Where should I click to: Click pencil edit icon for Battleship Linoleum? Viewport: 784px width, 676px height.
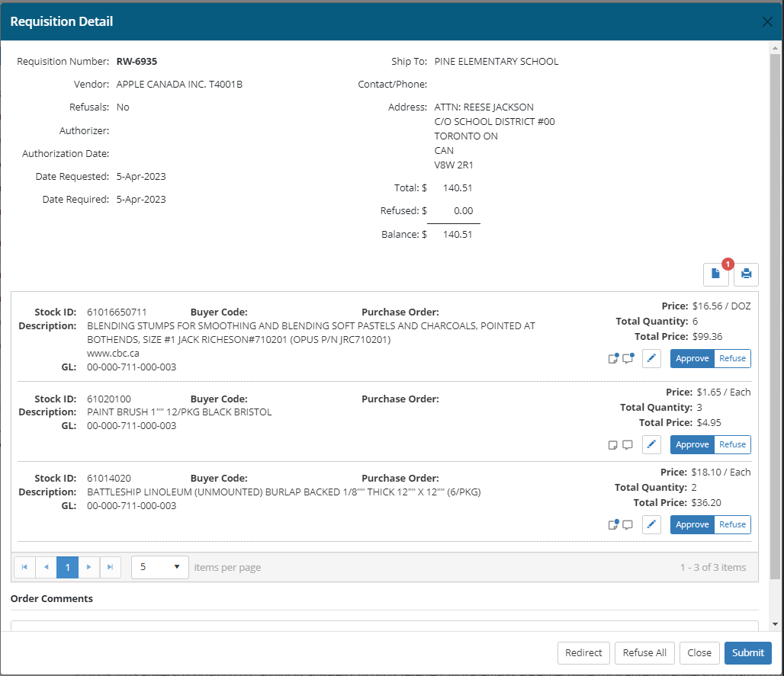pyautogui.click(x=651, y=524)
